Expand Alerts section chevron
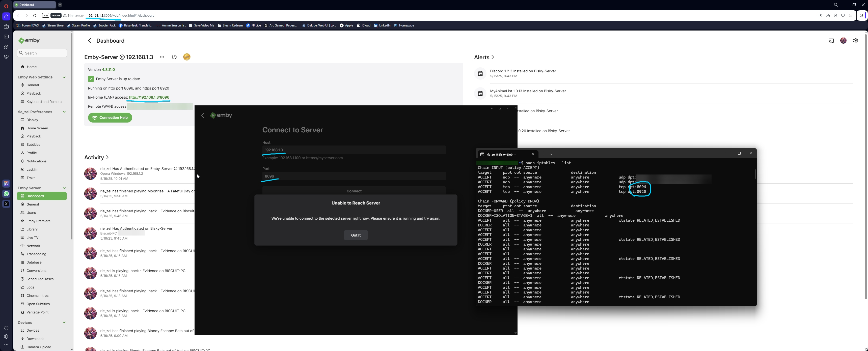The image size is (868, 351). coord(493,57)
